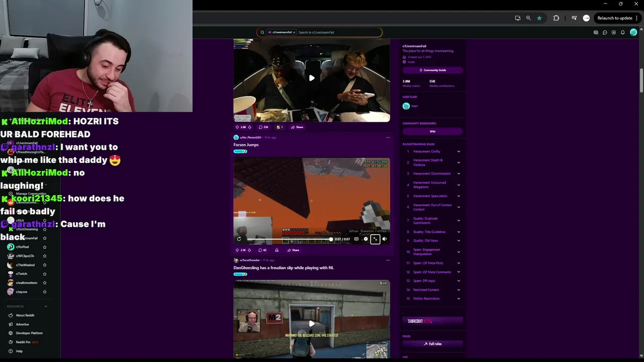Expand rule Harassment: Unsourced Allegations
Viewport: 644px width, 362px height.
pyautogui.click(x=458, y=185)
